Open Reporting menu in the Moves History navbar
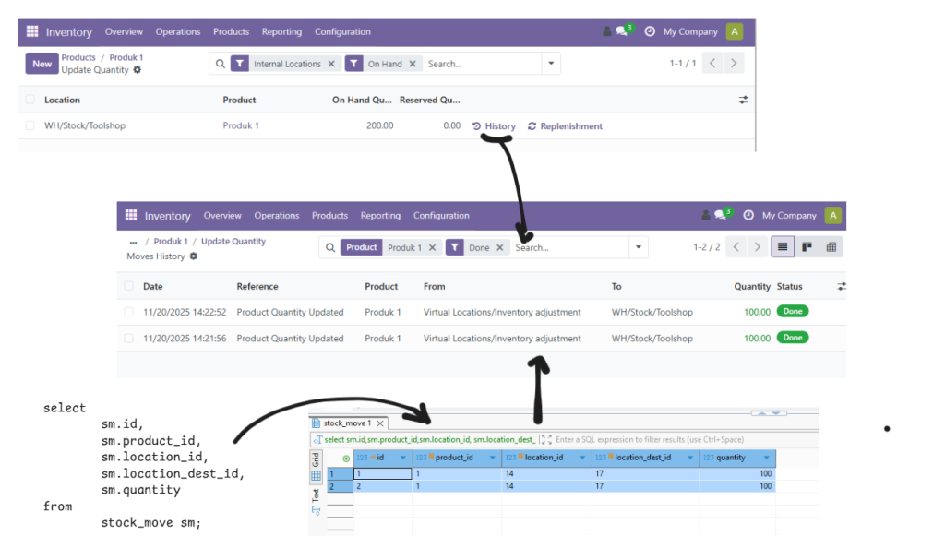The height and width of the screenshot is (560, 945). [380, 216]
